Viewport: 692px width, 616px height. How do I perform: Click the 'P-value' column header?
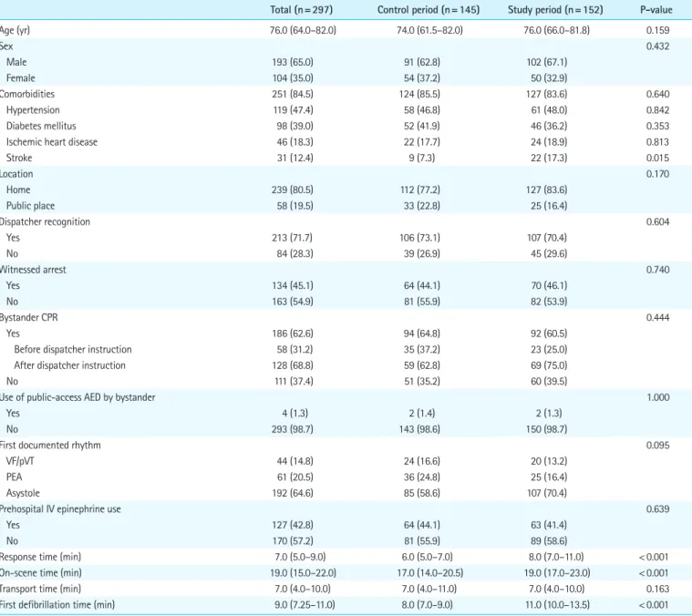(656, 10)
